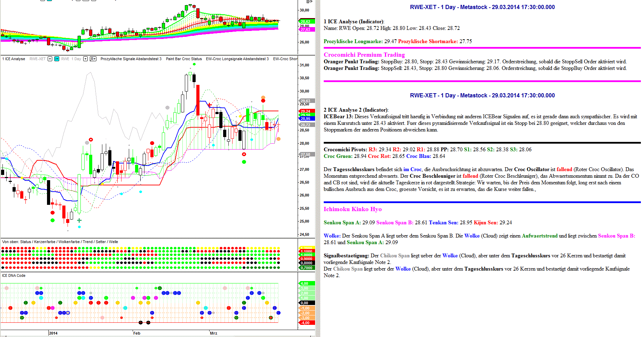Click the red 29,24 axis price label
Image resolution: width=644 pixels, height=337 pixels.
pyautogui.click(x=306, y=111)
